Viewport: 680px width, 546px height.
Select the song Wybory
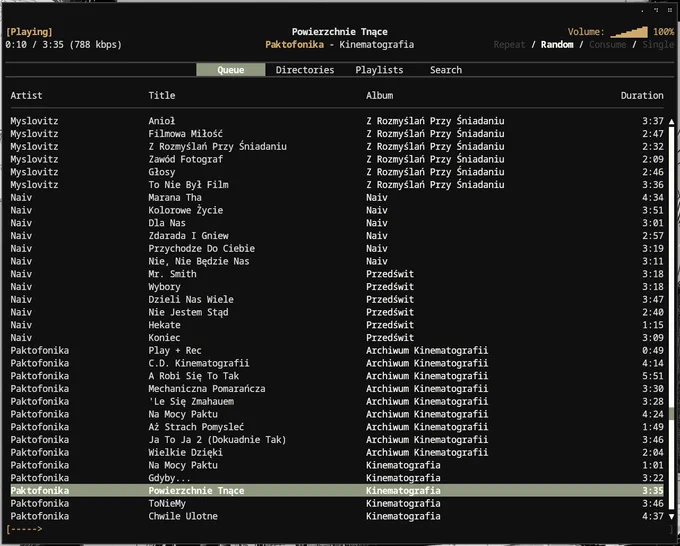[x=337, y=287]
